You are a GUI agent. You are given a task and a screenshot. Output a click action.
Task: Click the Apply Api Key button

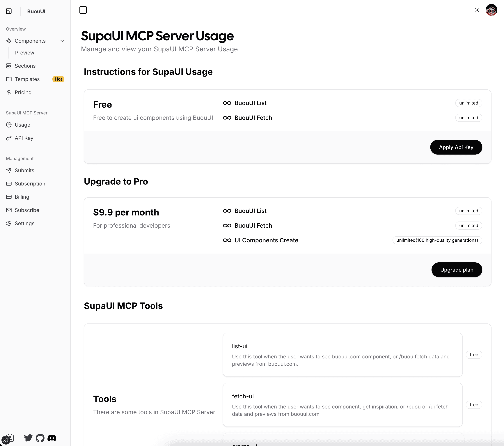pos(456,147)
